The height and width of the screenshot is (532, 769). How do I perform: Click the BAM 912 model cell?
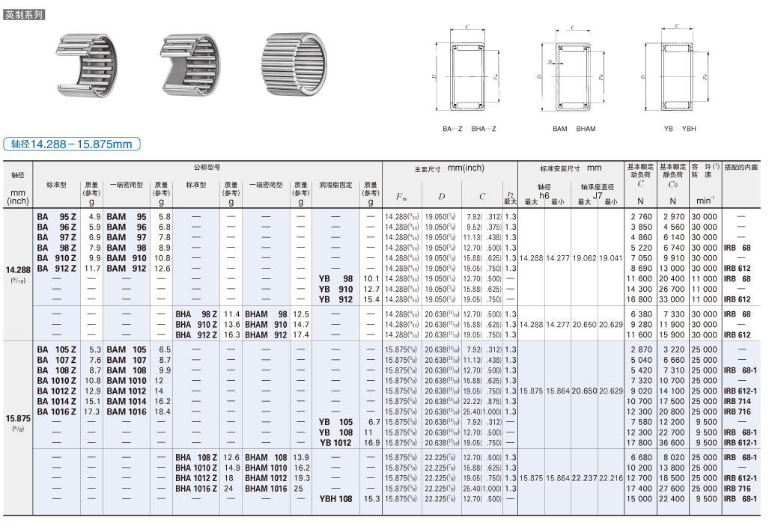pos(127,269)
